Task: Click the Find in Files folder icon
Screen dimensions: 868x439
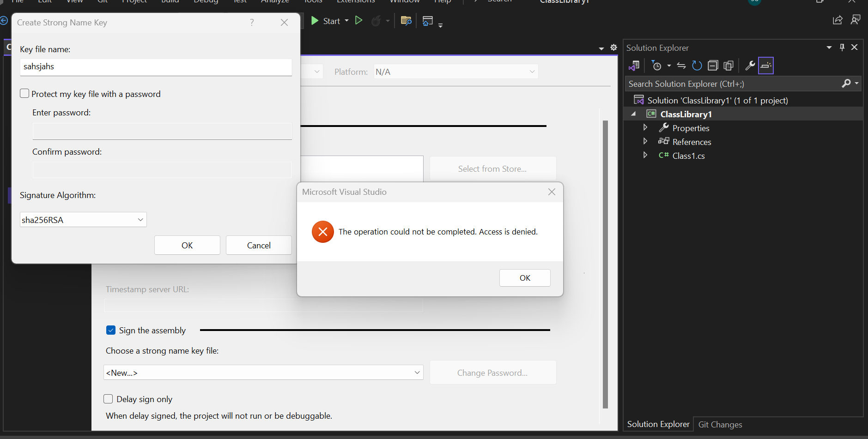Action: coord(406,21)
